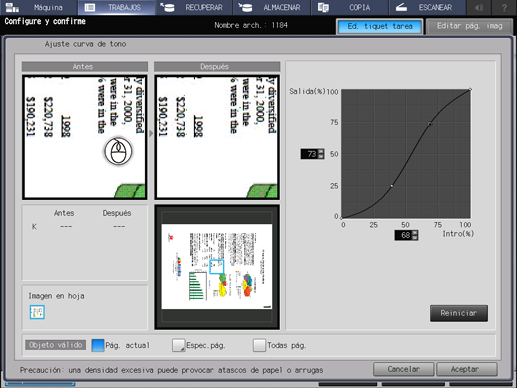The height and width of the screenshot is (388, 517).
Task: Click the Ajuste curva de tono title
Action: (x=85, y=44)
